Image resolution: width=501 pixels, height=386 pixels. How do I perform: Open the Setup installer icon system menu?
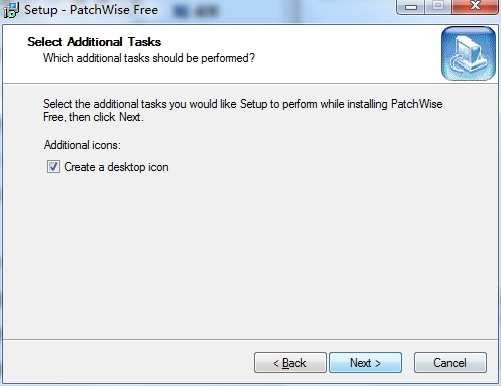click(11, 10)
